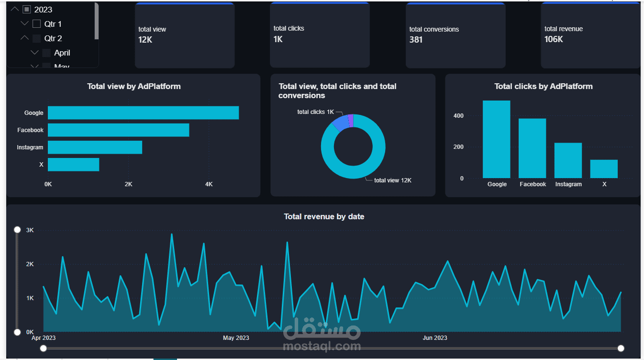Select the total clicks 1K card

320,34
